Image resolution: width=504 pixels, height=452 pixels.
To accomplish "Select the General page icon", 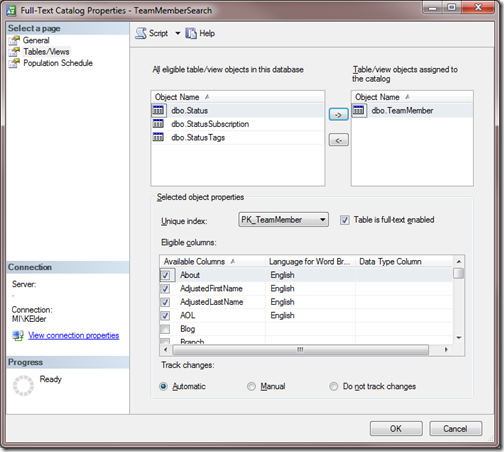I will click(x=14, y=40).
